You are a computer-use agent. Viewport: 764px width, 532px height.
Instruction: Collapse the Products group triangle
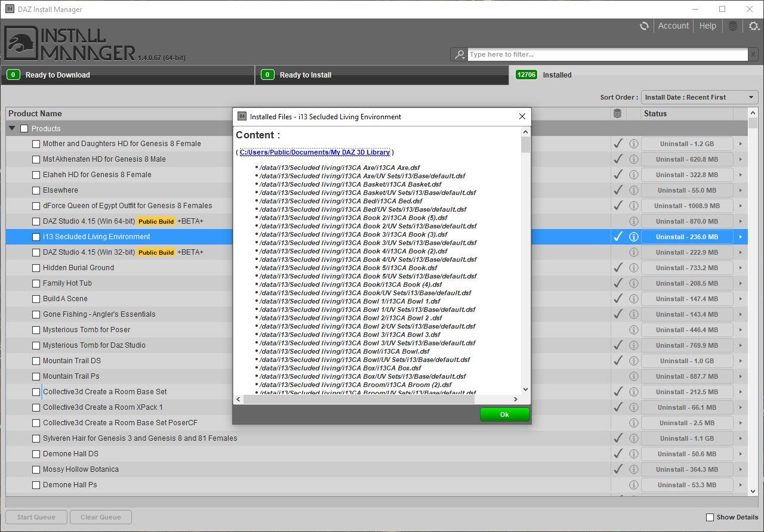pyautogui.click(x=12, y=128)
